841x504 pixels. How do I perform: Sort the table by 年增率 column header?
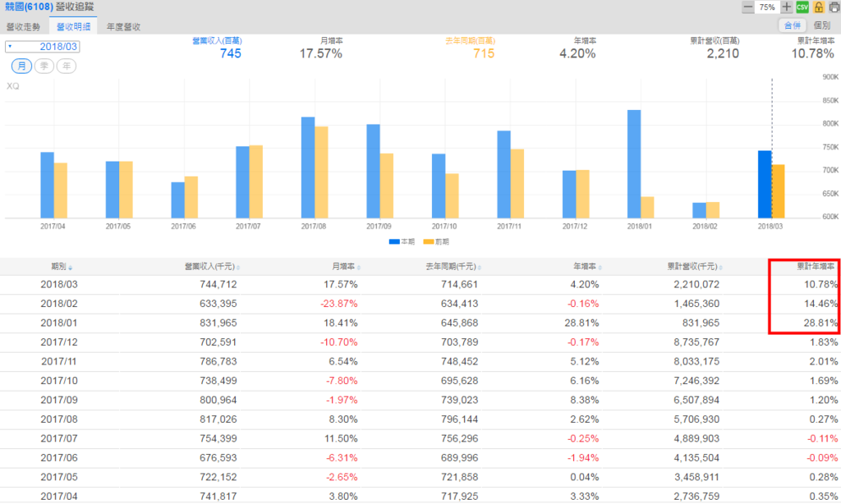click(x=586, y=267)
